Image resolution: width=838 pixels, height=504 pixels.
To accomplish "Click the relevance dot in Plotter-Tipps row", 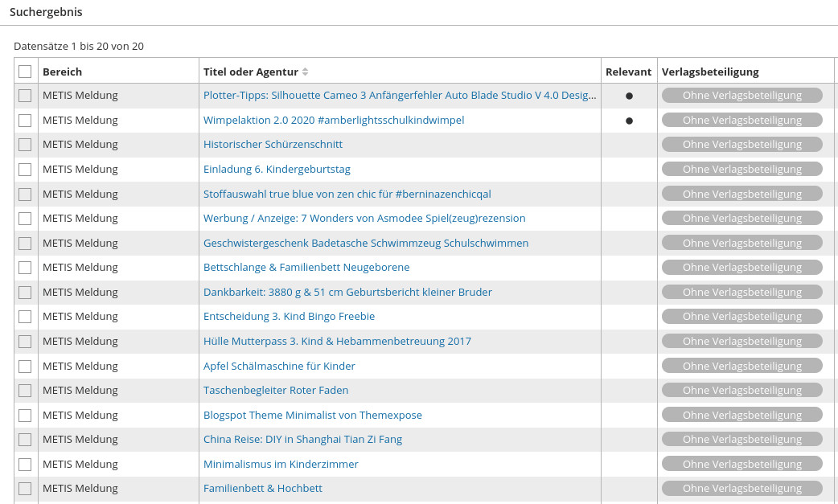I will [x=629, y=96].
